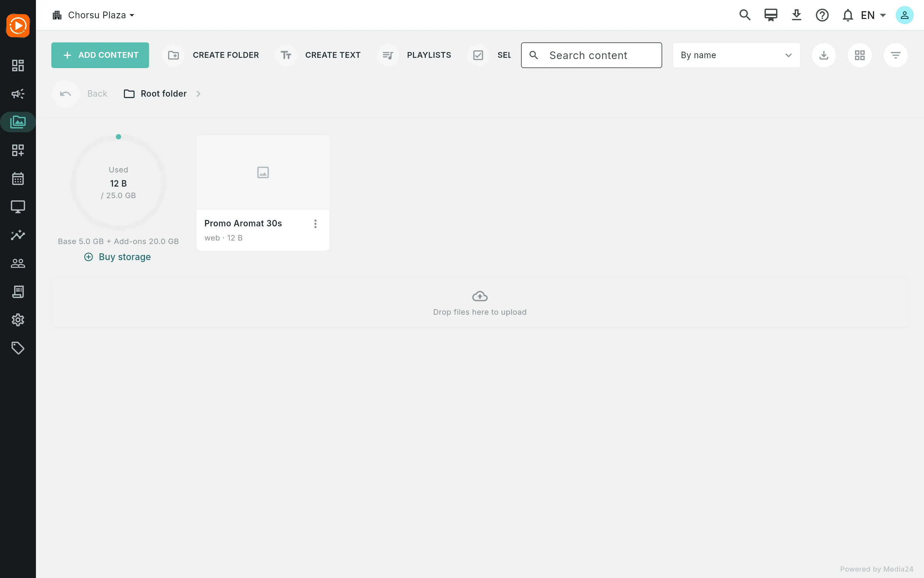Open the Settings gear sidebar icon

(18, 320)
